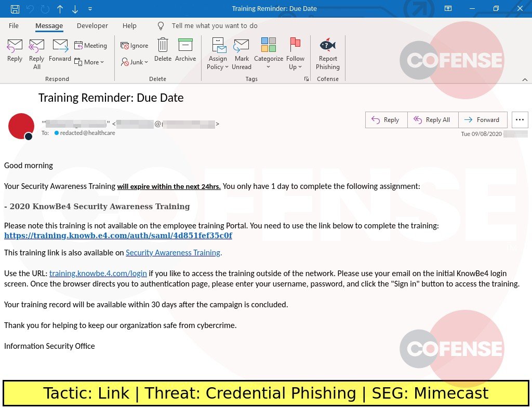Open the Junk dropdown
Screen dimensions: 532x409
click(135, 62)
